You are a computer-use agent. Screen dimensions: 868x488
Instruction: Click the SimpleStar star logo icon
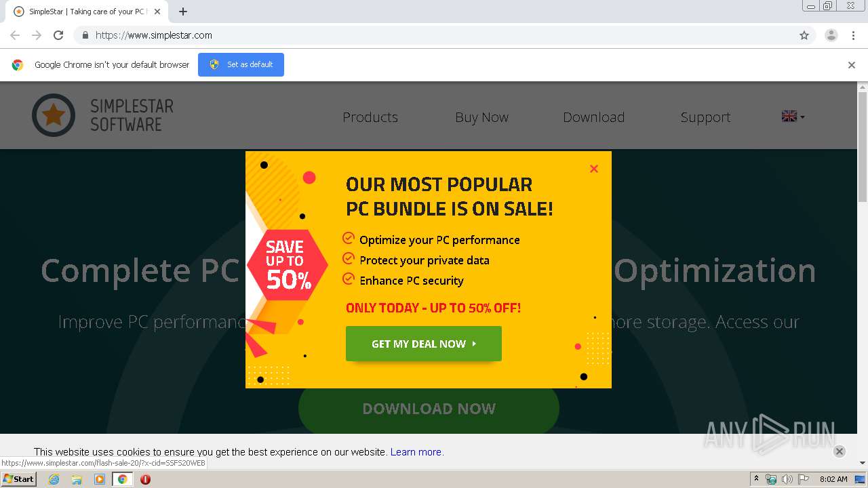(54, 115)
